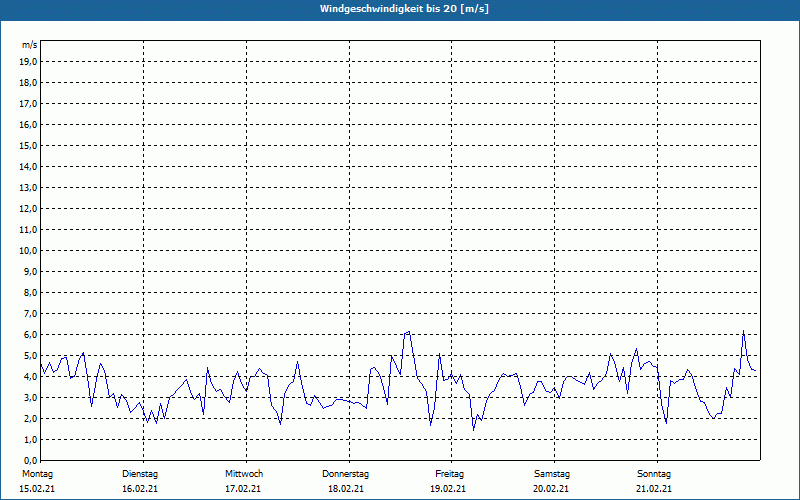Click the 14,0 y-axis label
Screen dimensions: 800x500
pyautogui.click(x=28, y=166)
